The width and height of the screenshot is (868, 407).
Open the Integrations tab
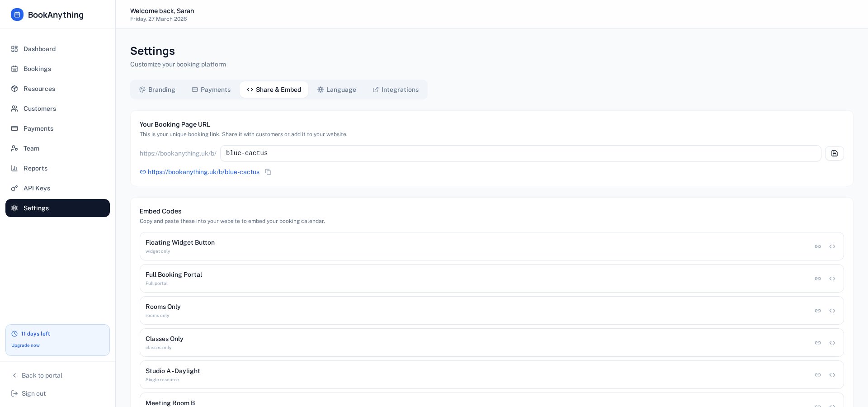(396, 90)
